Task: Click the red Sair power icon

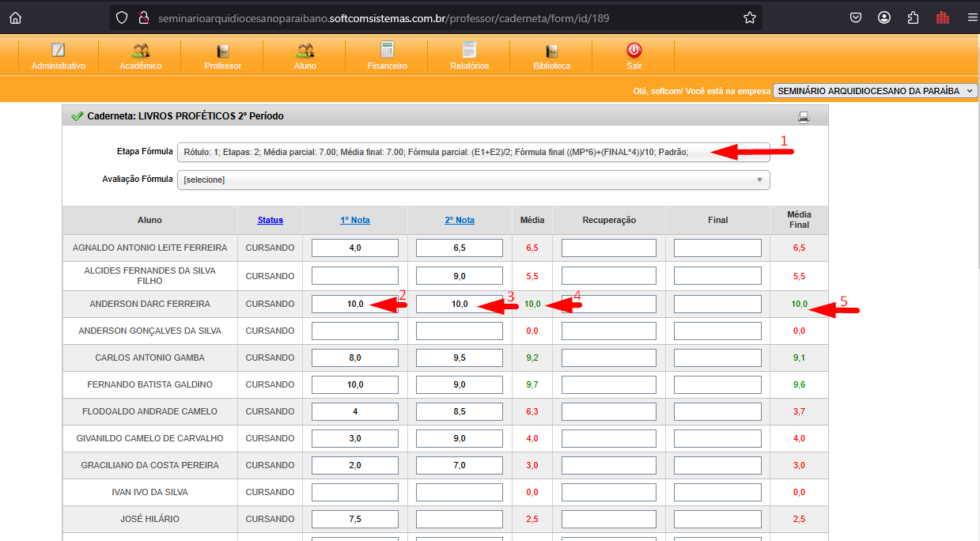Action: coord(634,51)
